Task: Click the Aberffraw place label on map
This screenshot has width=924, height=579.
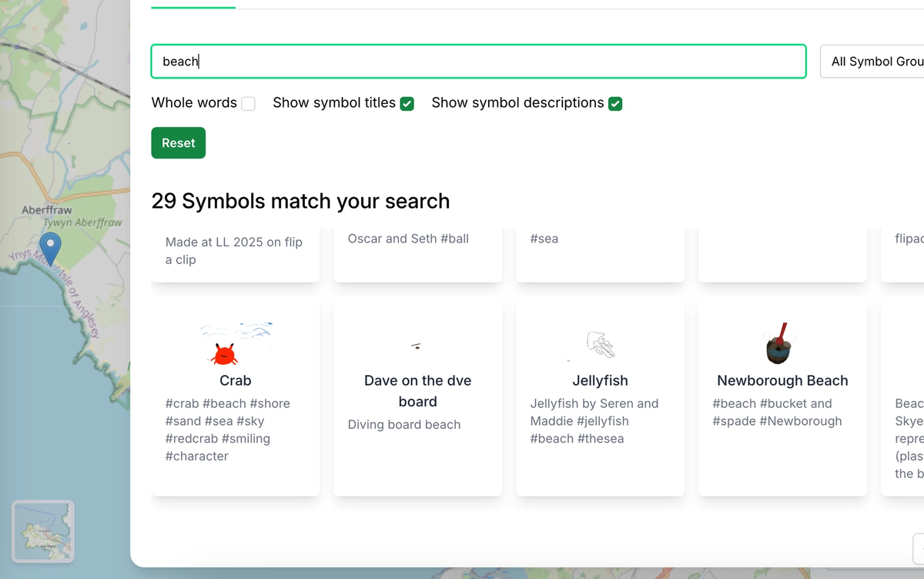Action: tap(47, 209)
